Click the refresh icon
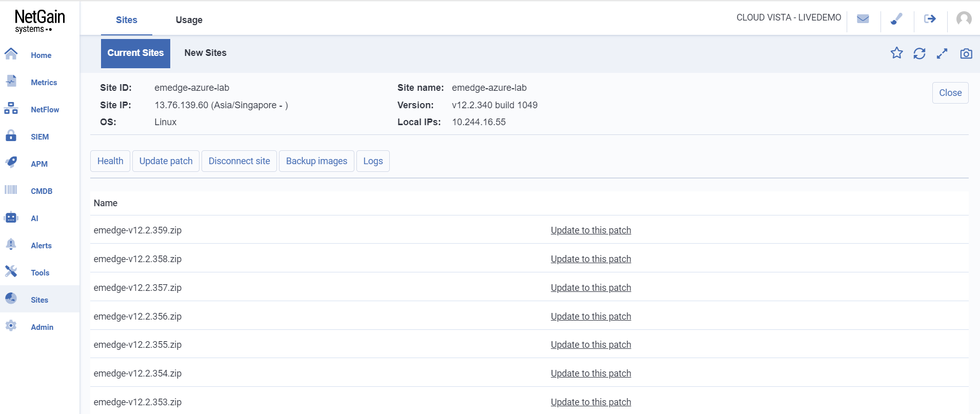The width and height of the screenshot is (980, 414). pos(919,53)
